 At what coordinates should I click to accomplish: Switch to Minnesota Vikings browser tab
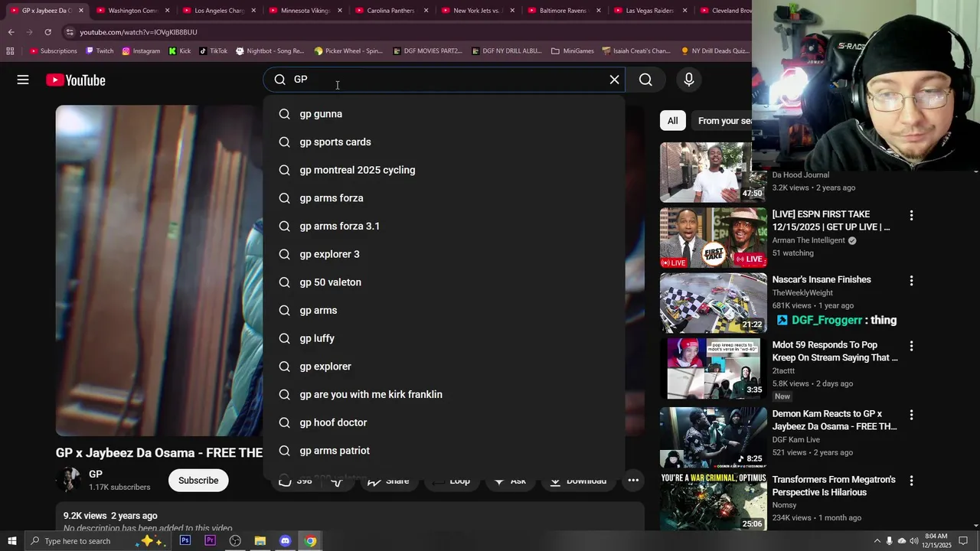(304, 11)
